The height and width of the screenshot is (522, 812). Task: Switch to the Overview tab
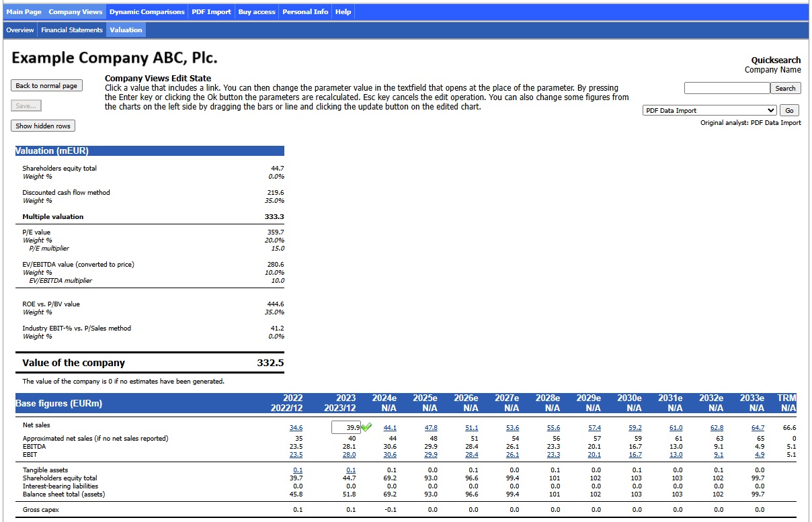20,30
